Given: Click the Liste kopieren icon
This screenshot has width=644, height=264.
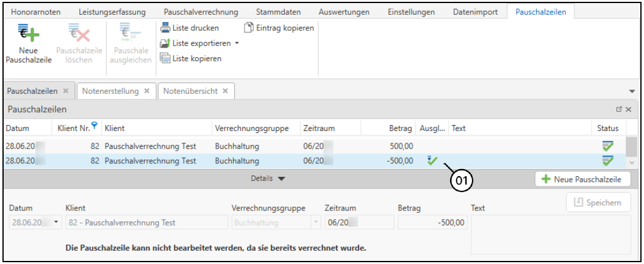Looking at the screenshot, I should tap(165, 59).
